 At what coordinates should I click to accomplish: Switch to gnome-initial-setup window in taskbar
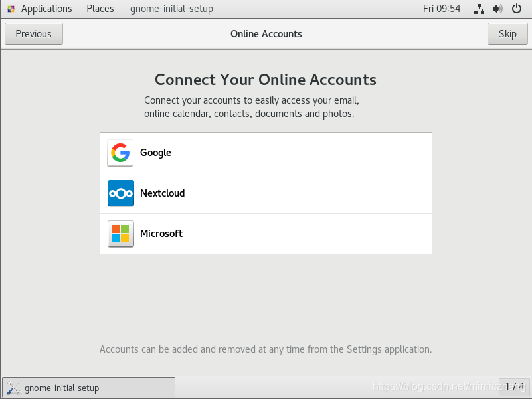89,388
